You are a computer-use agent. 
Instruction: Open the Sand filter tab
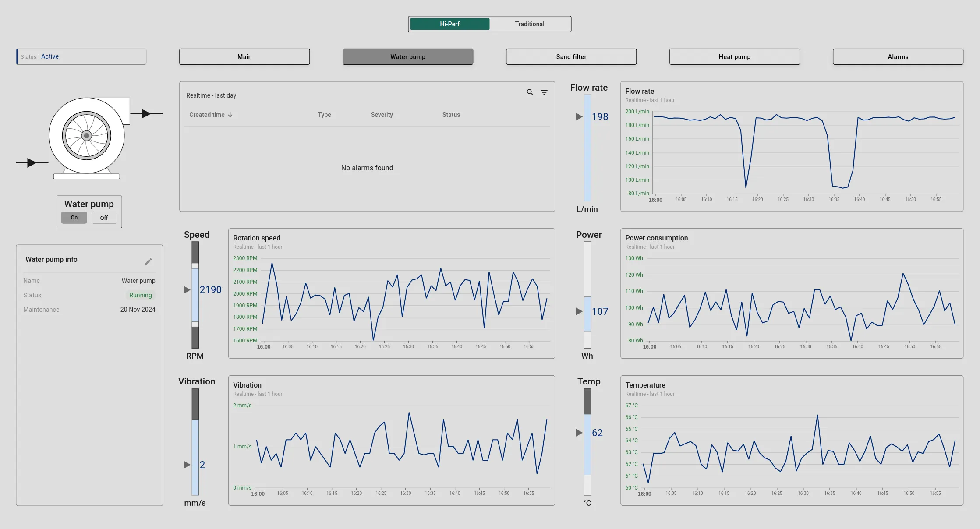point(571,57)
